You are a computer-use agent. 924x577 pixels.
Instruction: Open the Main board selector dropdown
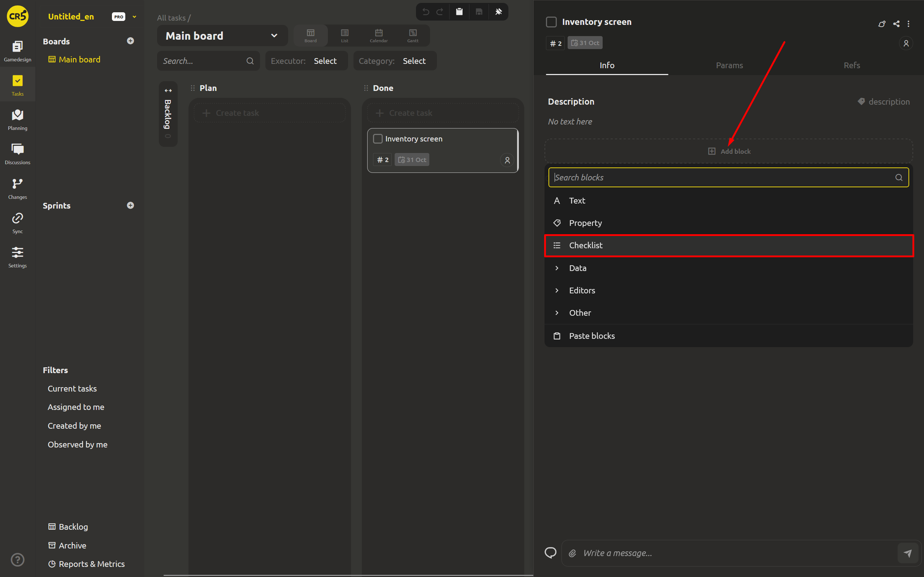pyautogui.click(x=222, y=36)
